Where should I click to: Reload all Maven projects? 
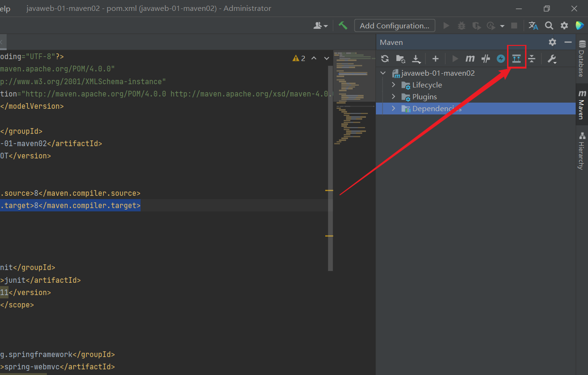coord(385,59)
